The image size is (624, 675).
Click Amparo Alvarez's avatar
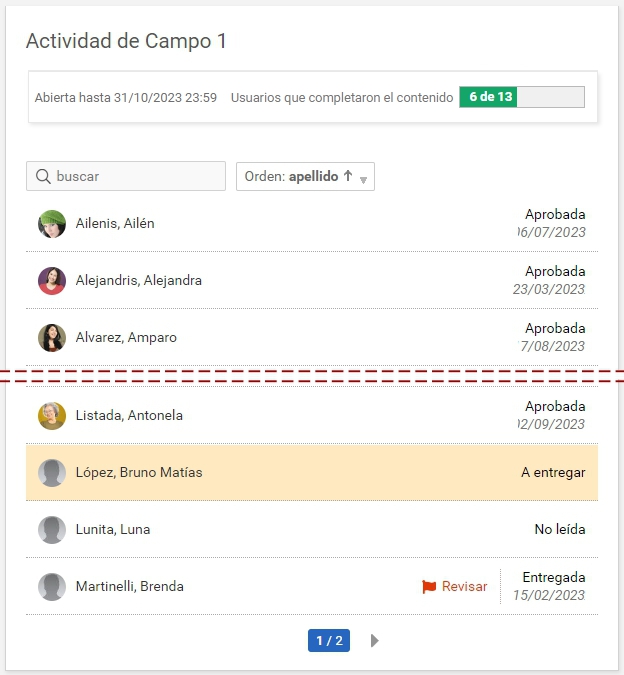tap(52, 338)
